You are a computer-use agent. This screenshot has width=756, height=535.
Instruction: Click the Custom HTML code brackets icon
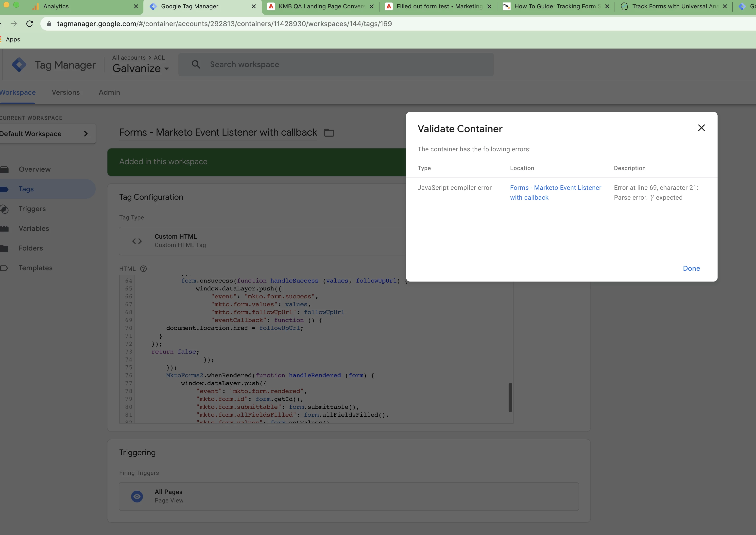click(x=137, y=241)
